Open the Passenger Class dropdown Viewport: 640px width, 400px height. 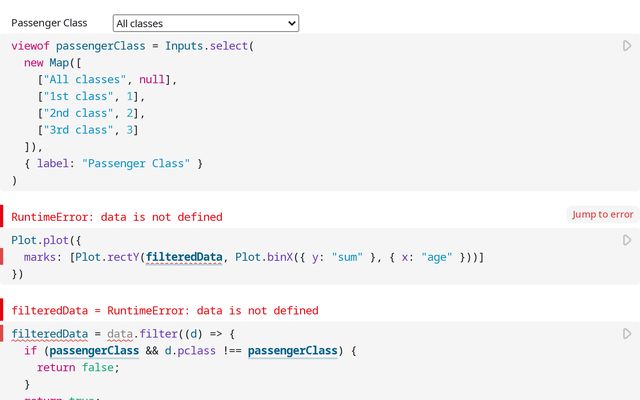(205, 23)
